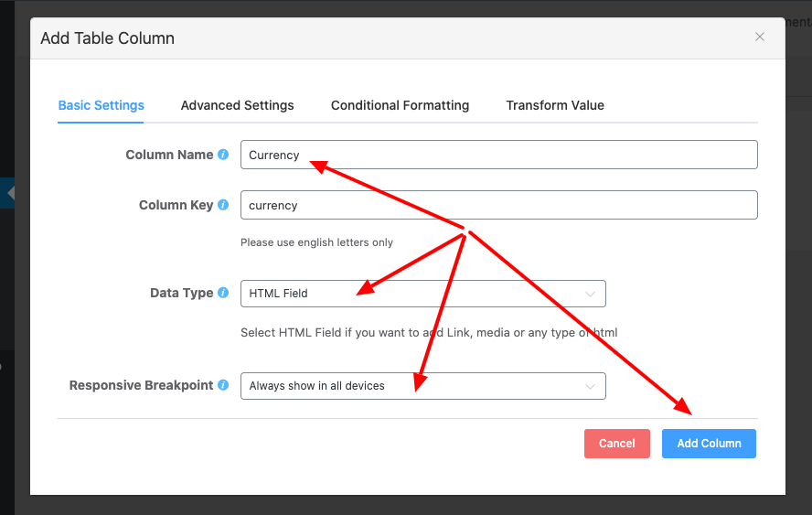Click the red Cancel button
Image resolution: width=812 pixels, height=515 pixels.
(x=616, y=444)
